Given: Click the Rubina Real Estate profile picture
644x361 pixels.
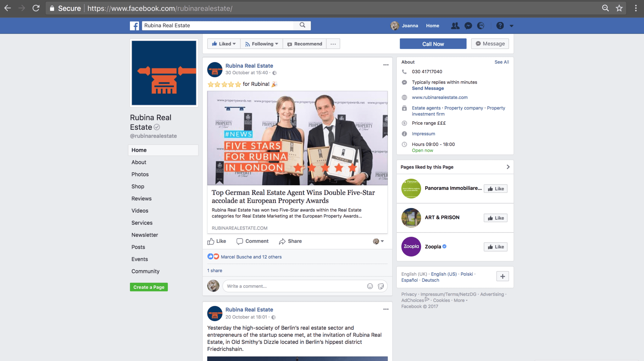Looking at the screenshot, I should pyautogui.click(x=164, y=73).
